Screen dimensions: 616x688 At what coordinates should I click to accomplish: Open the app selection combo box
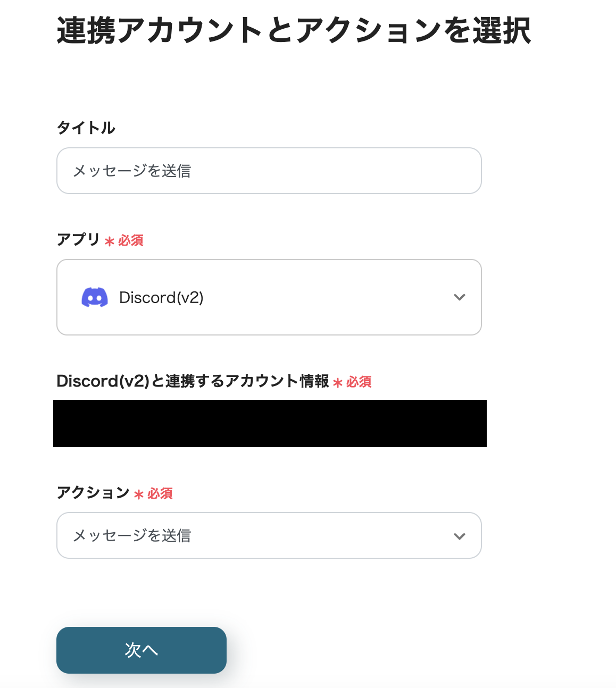point(269,297)
